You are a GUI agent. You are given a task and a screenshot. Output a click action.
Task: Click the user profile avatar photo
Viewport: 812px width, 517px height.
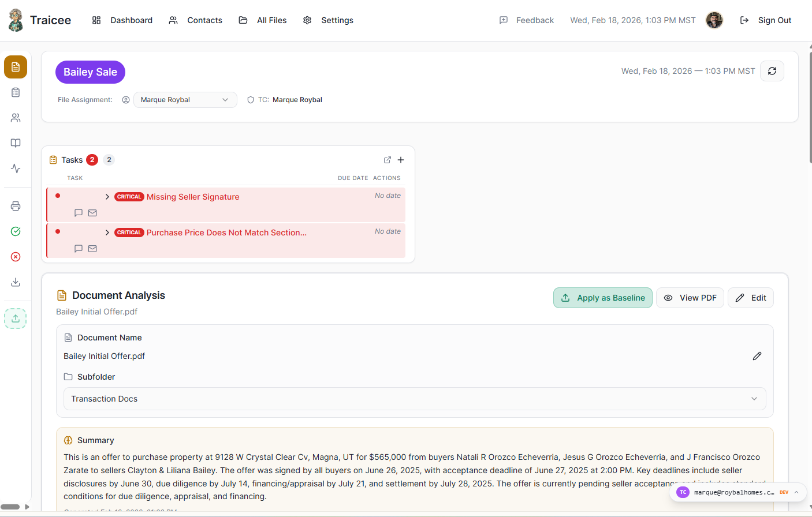coord(714,20)
